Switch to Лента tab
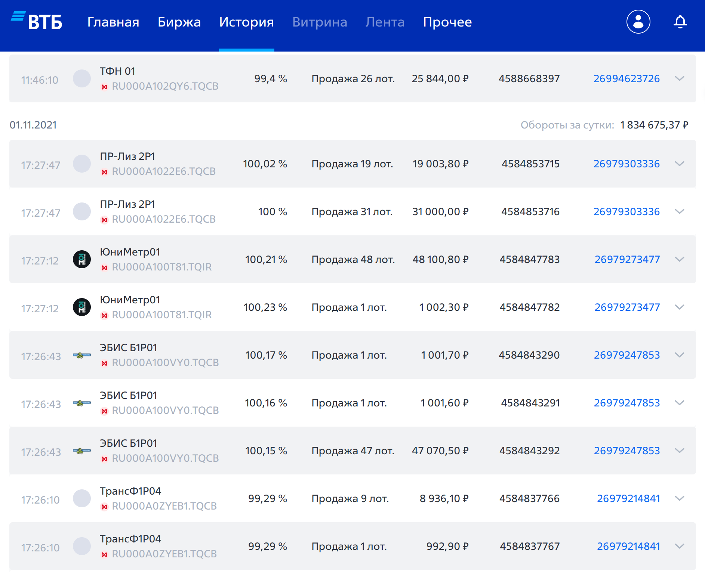705x588 pixels. pyautogui.click(x=385, y=22)
